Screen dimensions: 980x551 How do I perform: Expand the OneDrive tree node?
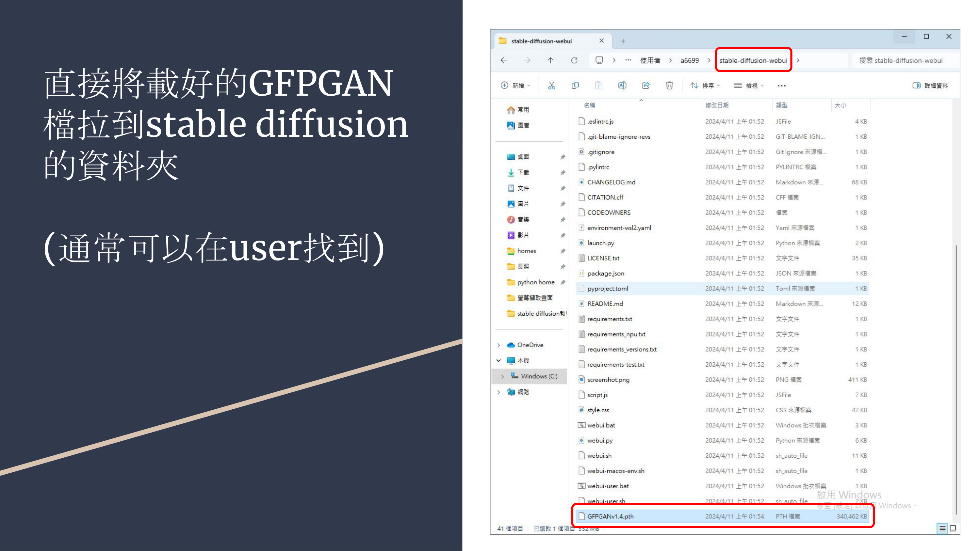(499, 345)
